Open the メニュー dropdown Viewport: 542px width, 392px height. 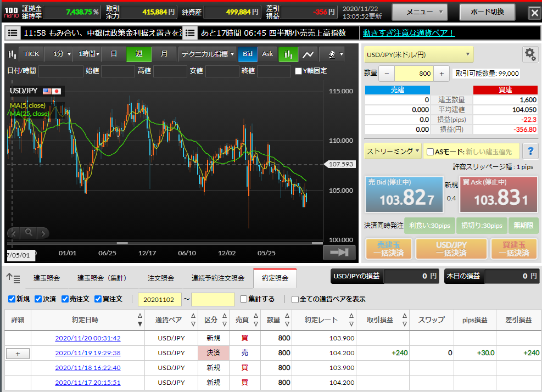[420, 12]
